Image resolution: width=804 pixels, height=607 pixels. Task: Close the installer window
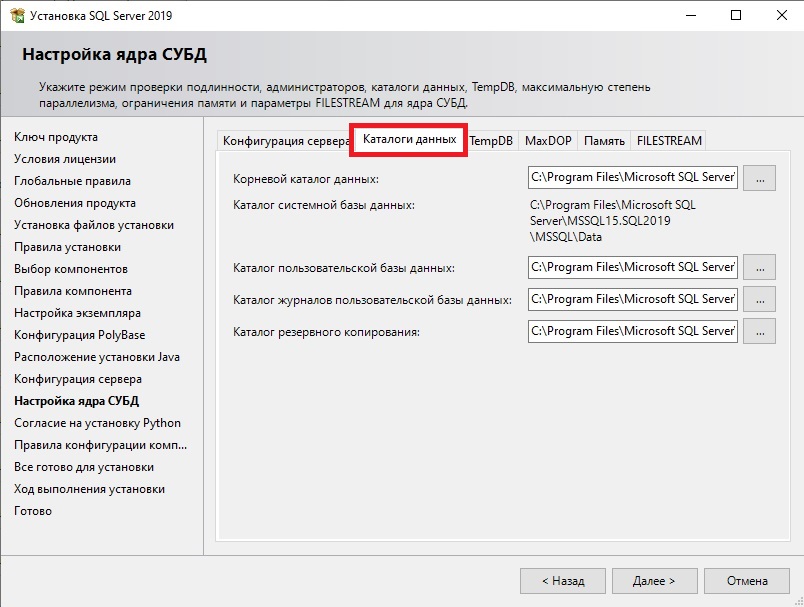tap(781, 15)
